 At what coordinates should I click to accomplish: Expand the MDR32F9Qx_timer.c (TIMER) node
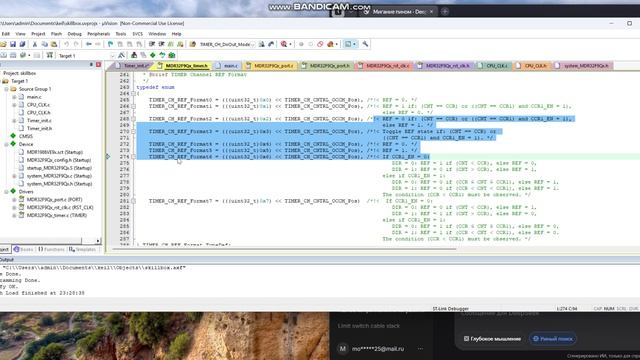click(14, 216)
